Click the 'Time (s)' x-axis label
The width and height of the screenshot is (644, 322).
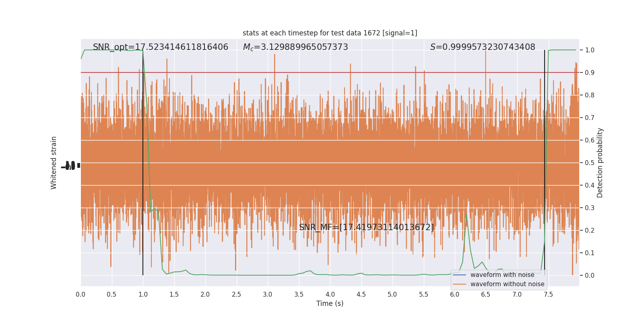tap(330, 303)
